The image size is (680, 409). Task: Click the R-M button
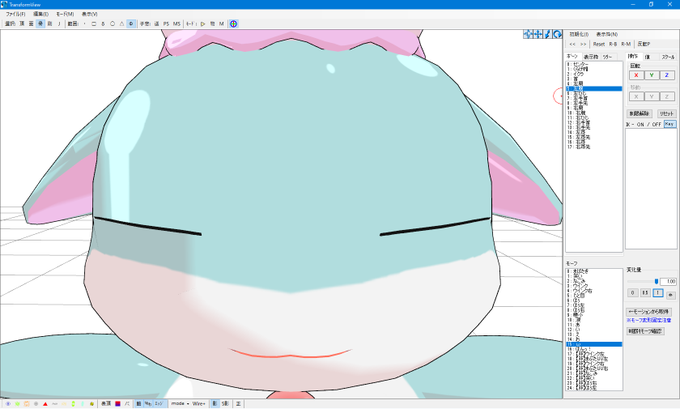(626, 44)
